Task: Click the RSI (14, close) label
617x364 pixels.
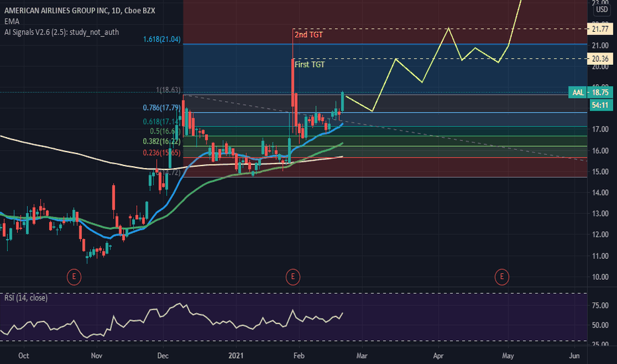Action: click(x=26, y=298)
